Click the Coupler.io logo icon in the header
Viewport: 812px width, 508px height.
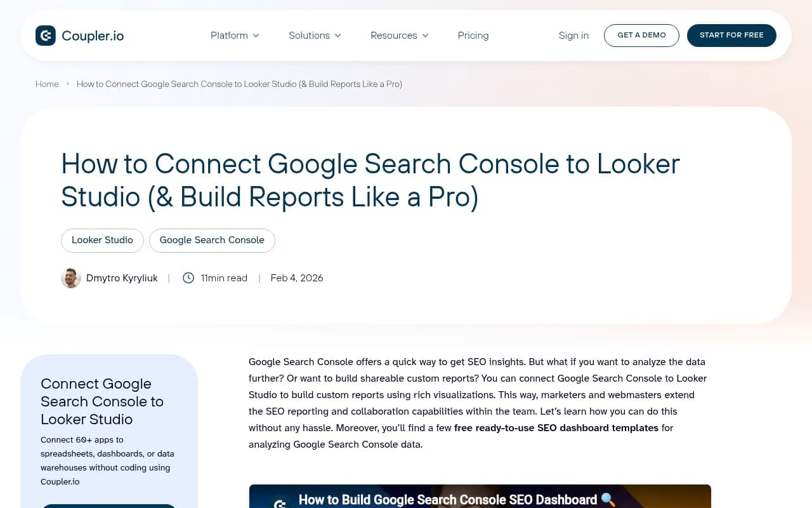tap(46, 36)
